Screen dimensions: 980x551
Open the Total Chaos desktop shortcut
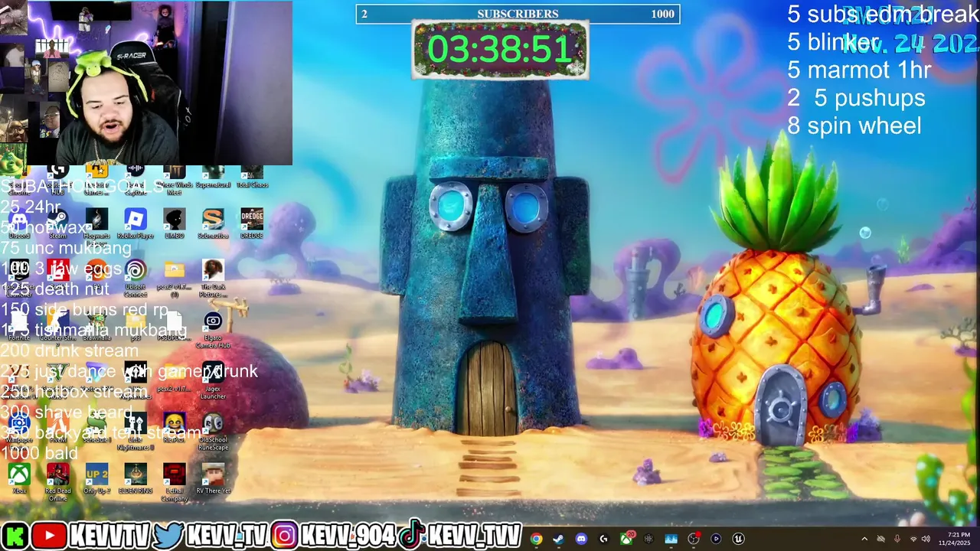pyautogui.click(x=252, y=178)
